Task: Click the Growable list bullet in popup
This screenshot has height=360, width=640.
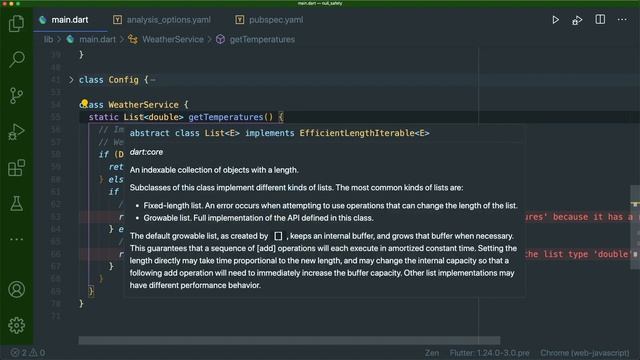Action: tap(258, 218)
